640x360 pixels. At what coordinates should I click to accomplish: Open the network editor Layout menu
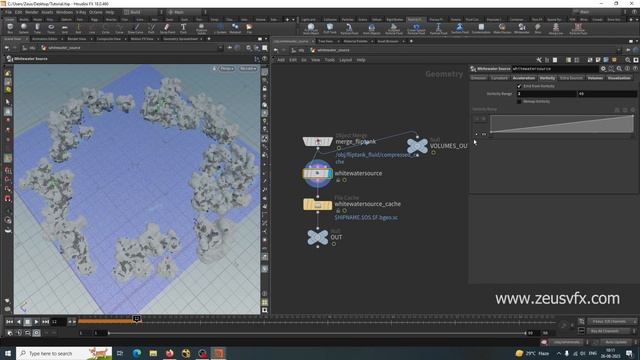345,60
